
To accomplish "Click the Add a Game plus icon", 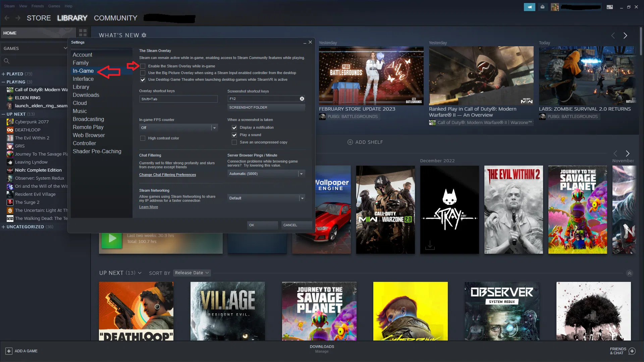I will [x=9, y=351].
